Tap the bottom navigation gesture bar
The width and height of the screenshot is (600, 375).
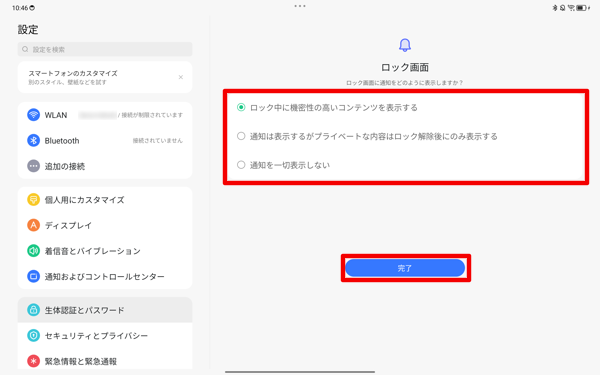click(300, 371)
